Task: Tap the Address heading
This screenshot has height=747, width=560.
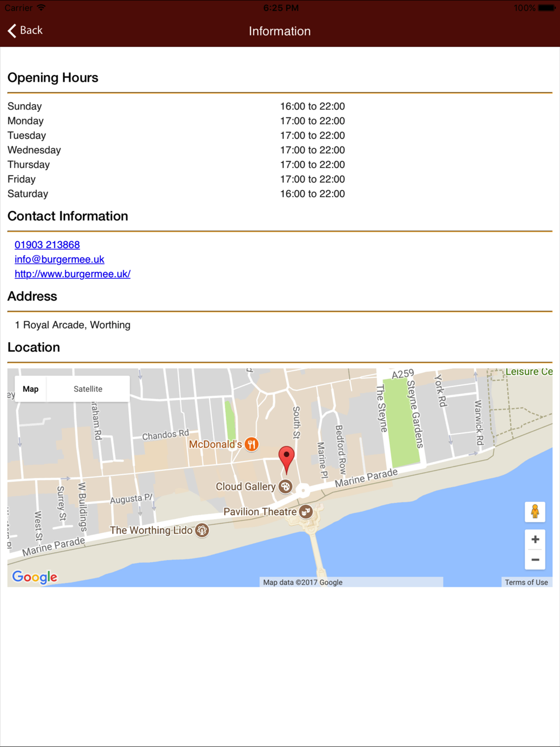Action: pyautogui.click(x=32, y=296)
